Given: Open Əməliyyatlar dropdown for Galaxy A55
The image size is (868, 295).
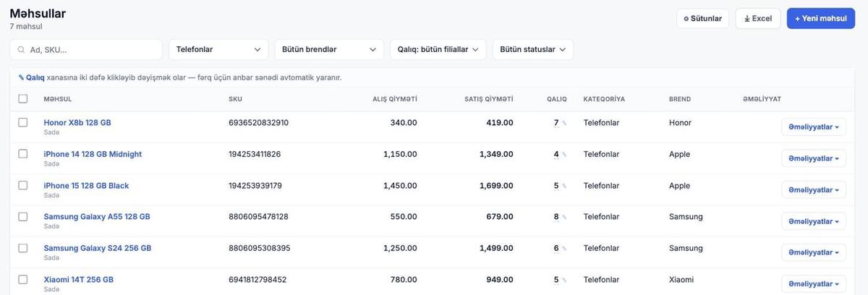Looking at the screenshot, I should point(814,221).
